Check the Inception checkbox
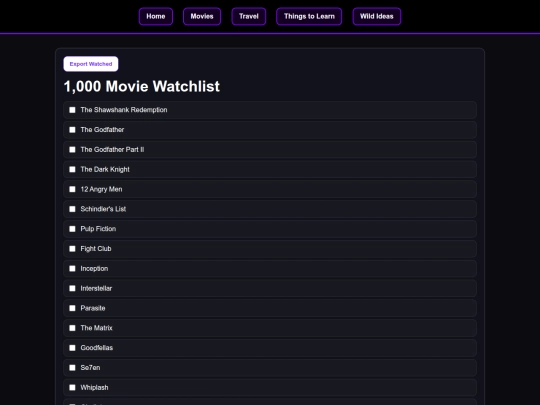 point(72,269)
